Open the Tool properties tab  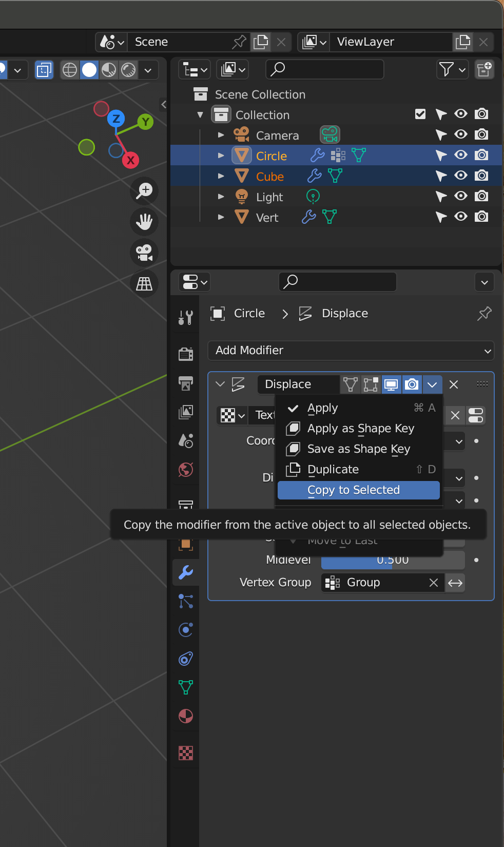(x=186, y=318)
